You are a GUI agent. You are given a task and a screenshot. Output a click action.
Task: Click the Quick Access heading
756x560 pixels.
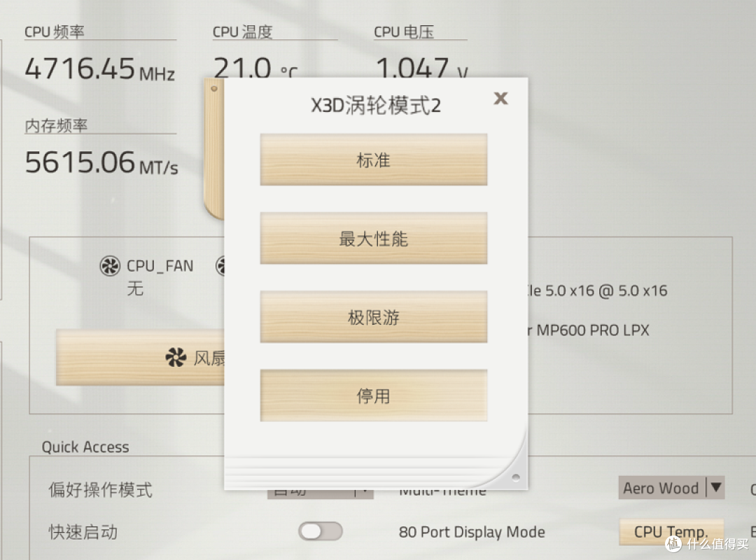click(x=85, y=447)
